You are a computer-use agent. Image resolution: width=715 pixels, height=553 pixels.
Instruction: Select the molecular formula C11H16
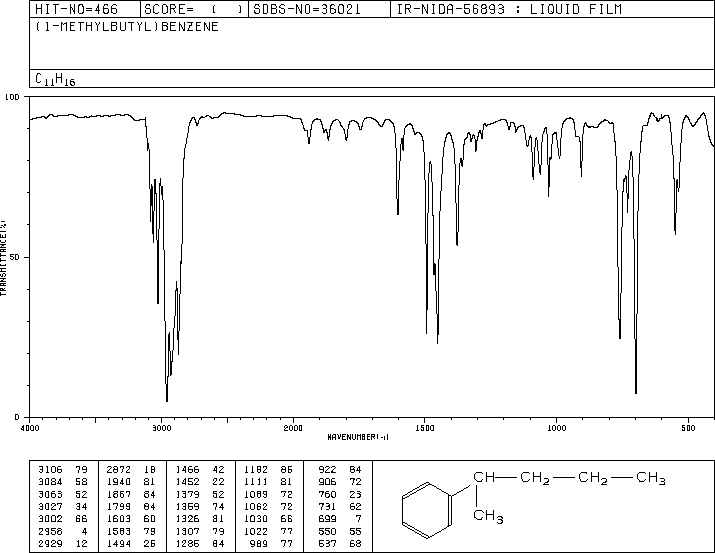coord(55,79)
